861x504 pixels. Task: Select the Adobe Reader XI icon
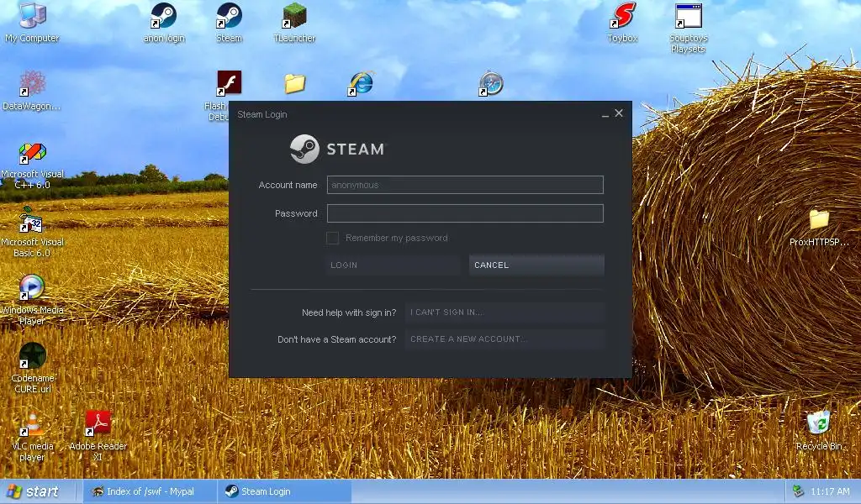point(98,424)
